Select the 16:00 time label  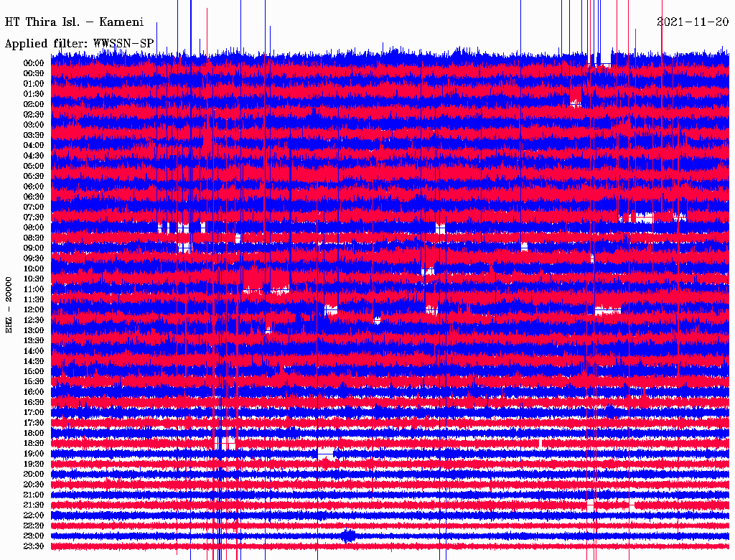pyautogui.click(x=33, y=392)
